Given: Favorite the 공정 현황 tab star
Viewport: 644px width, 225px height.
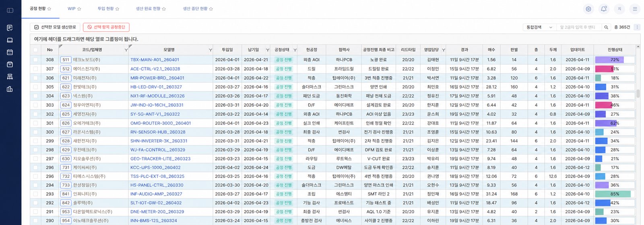Looking at the screenshot, I should click(50, 9).
